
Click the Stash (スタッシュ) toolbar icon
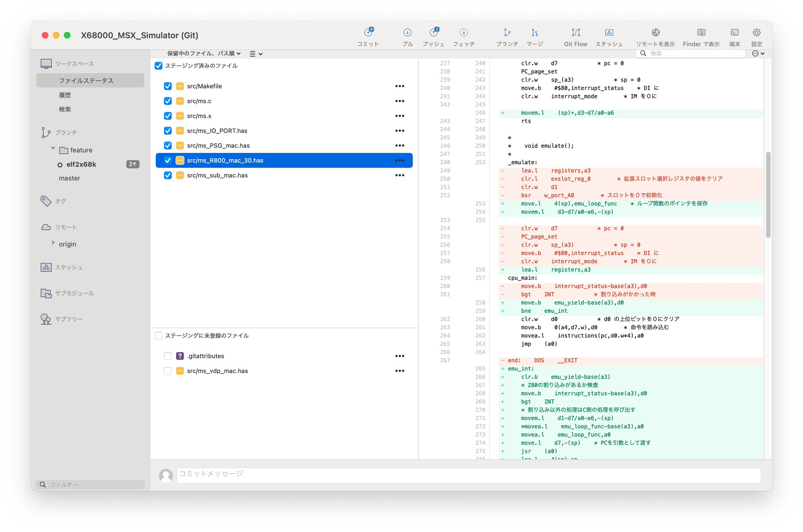click(x=609, y=33)
